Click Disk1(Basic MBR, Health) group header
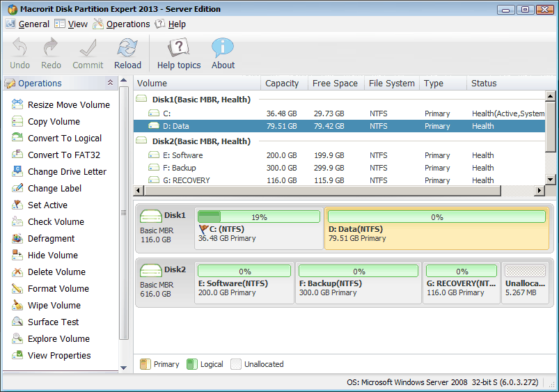The height and width of the screenshot is (392, 559). (201, 100)
